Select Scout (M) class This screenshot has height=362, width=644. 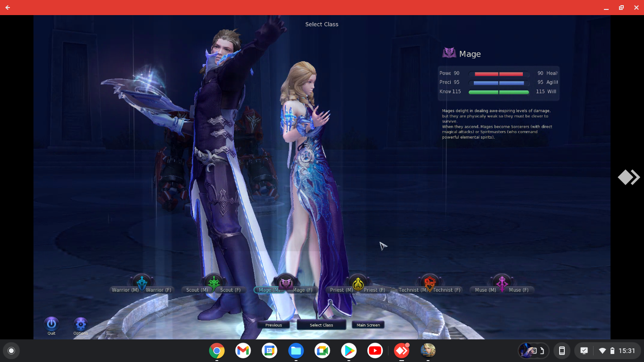(197, 290)
